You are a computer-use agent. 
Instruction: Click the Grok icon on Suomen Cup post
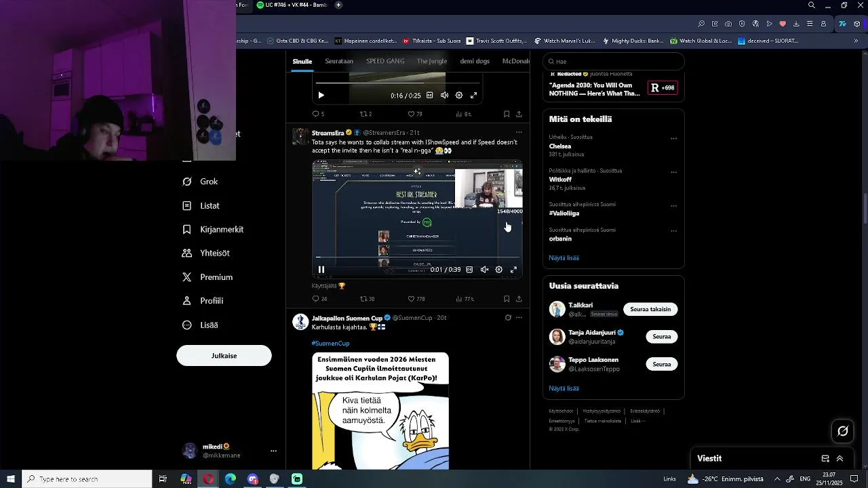508,317
